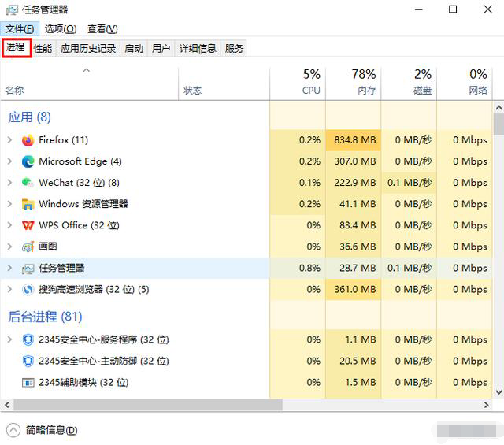Click the horizontal scrollbar right arrow
Viewport: 504px width, 445px height.
(x=487, y=405)
